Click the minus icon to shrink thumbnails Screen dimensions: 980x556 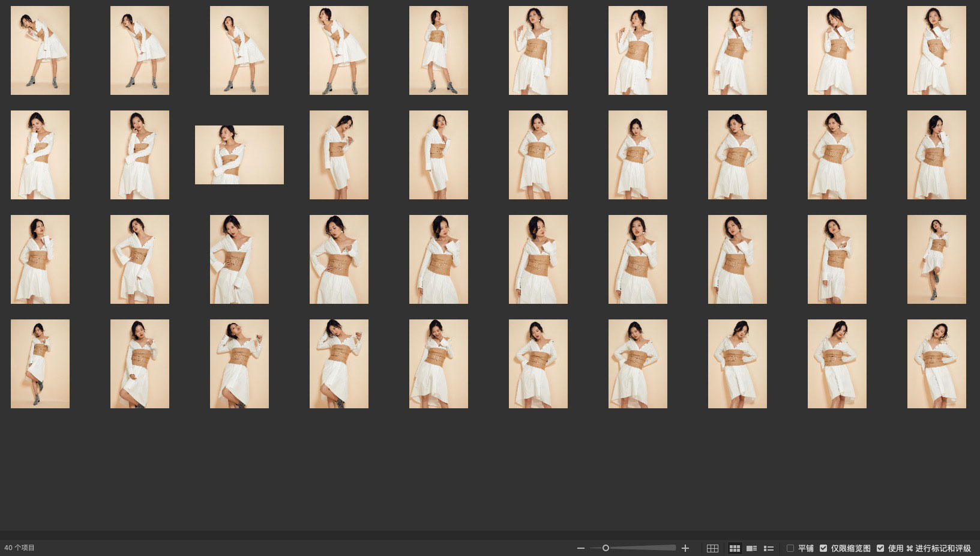(x=580, y=548)
